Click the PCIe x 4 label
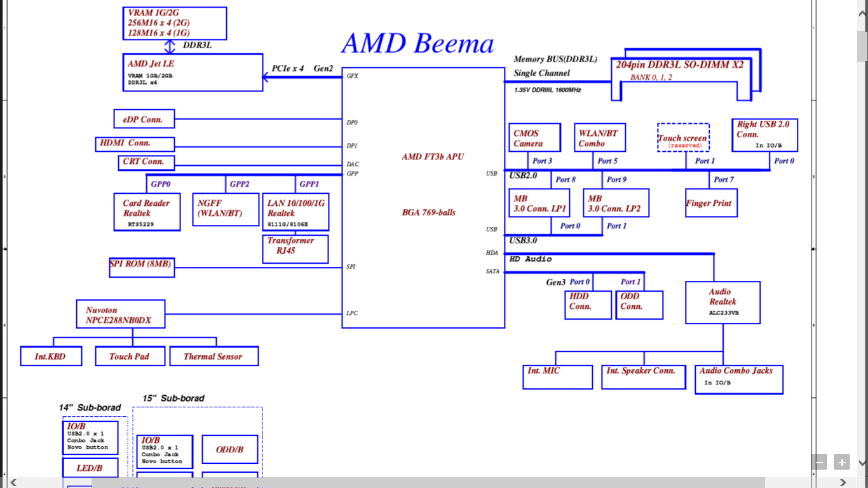Screen dimensions: 868x488 click(288, 68)
